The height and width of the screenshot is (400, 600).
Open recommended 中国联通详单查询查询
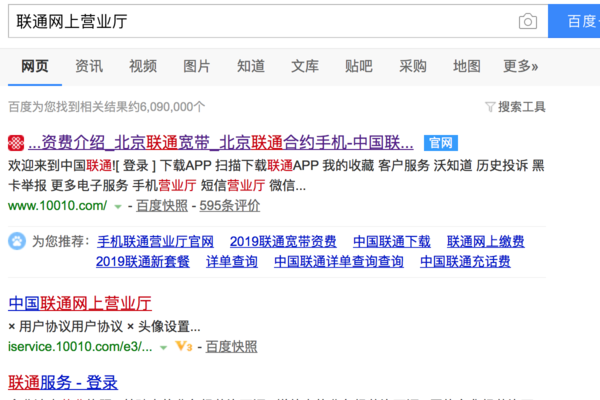pos(339,262)
